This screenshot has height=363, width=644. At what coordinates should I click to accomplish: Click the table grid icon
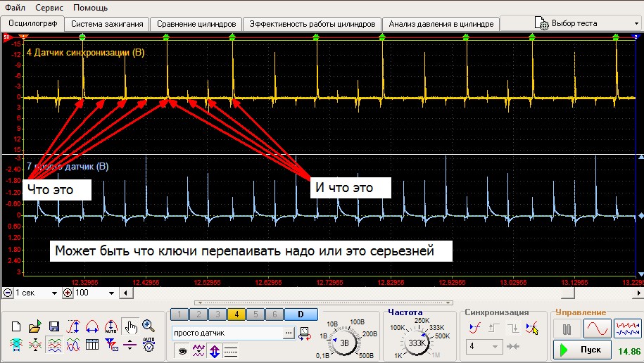92,345
